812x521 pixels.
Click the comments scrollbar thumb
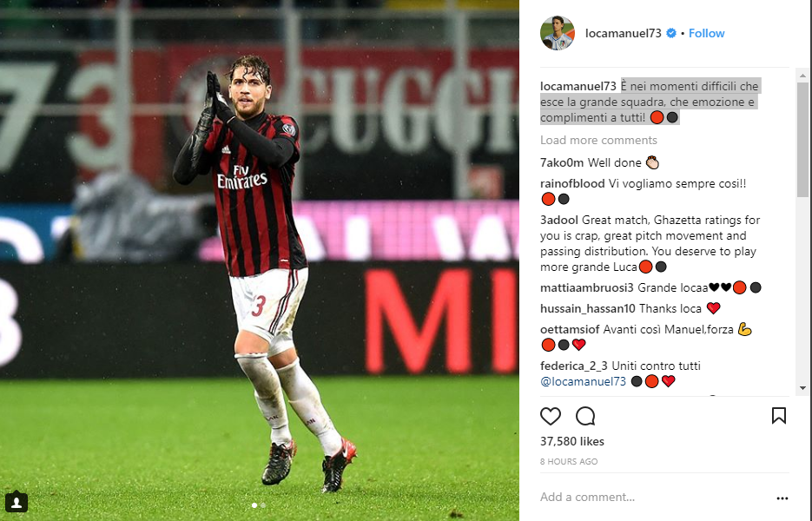coord(802,139)
